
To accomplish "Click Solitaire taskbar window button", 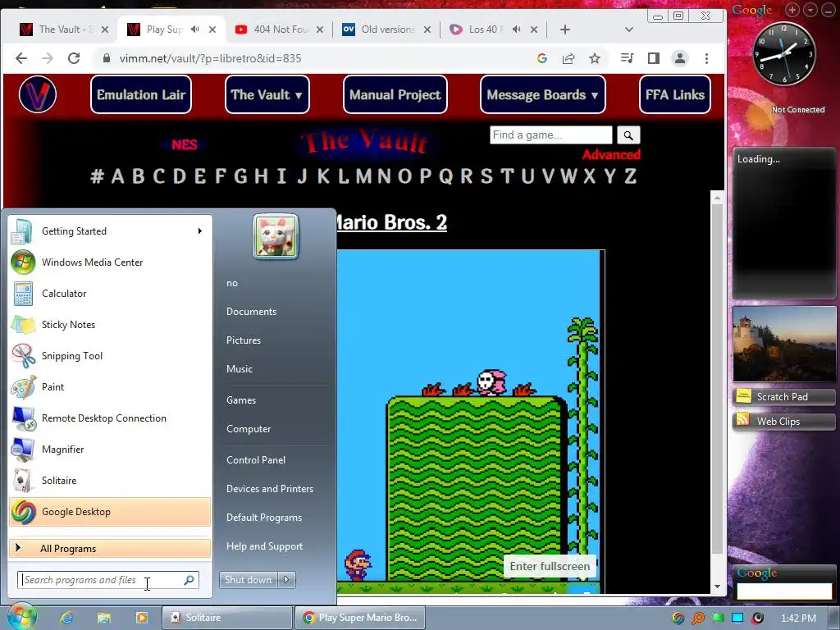I will click(x=227, y=618).
